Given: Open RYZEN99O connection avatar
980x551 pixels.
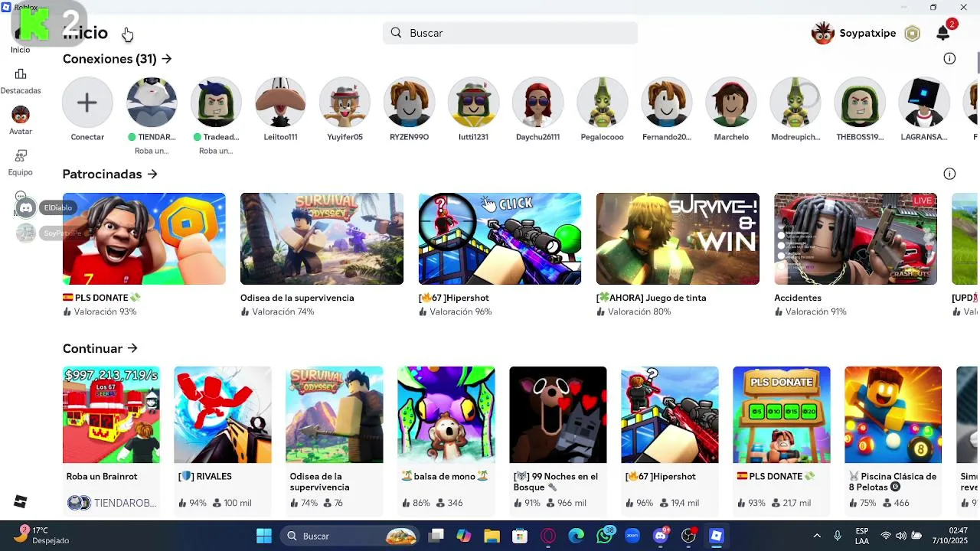Looking at the screenshot, I should click(x=409, y=102).
